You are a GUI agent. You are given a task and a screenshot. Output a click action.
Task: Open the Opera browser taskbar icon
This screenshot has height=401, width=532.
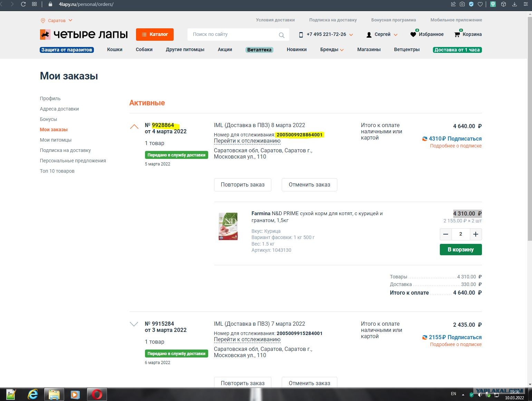97,394
